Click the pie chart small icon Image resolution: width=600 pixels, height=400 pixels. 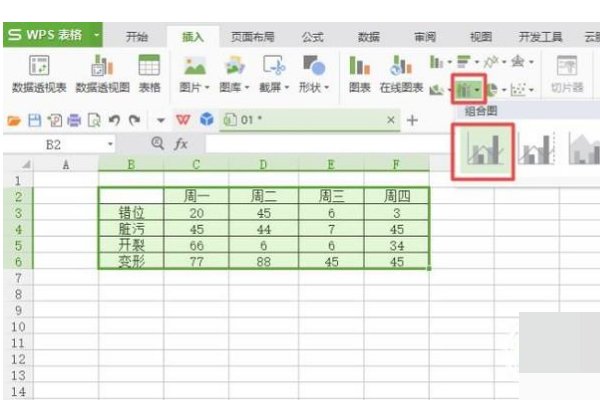491,90
